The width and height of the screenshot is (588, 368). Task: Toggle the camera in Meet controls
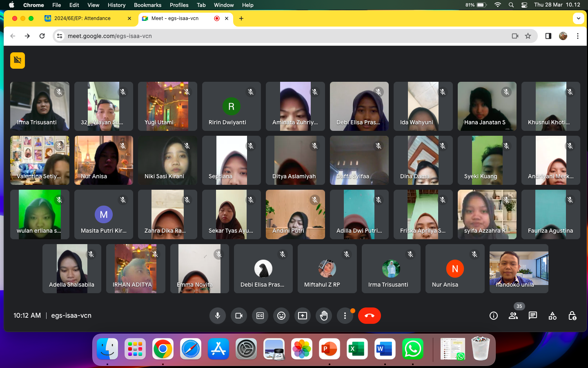239,316
